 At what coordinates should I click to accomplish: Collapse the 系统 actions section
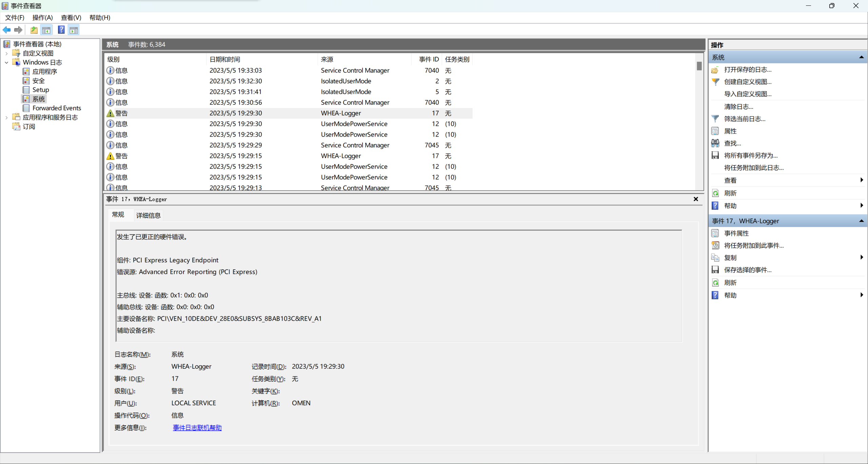[x=861, y=57]
